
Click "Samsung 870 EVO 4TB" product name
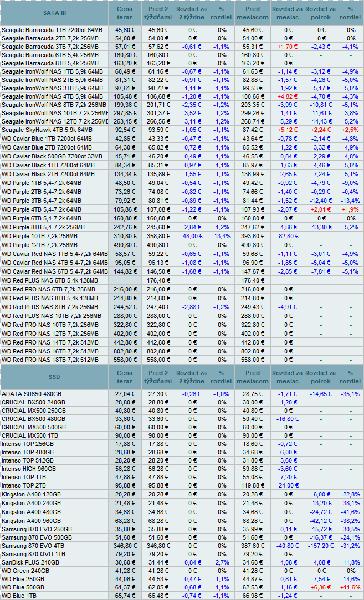coord(33,546)
